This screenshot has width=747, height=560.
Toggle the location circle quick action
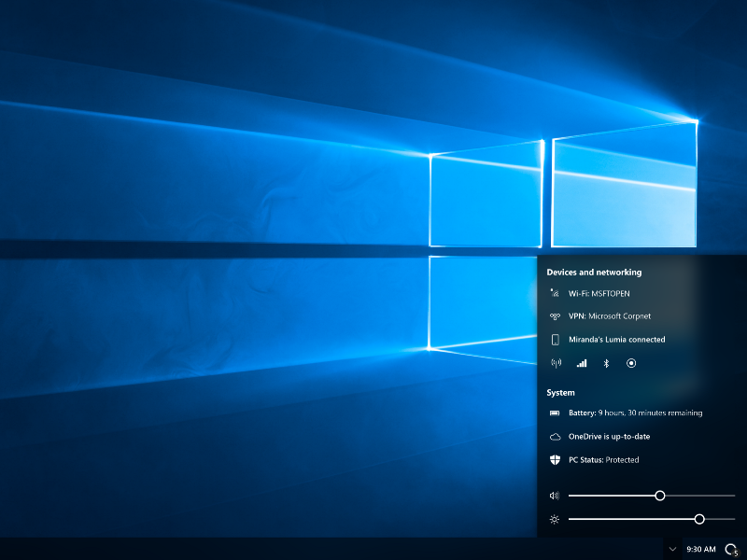(x=631, y=363)
